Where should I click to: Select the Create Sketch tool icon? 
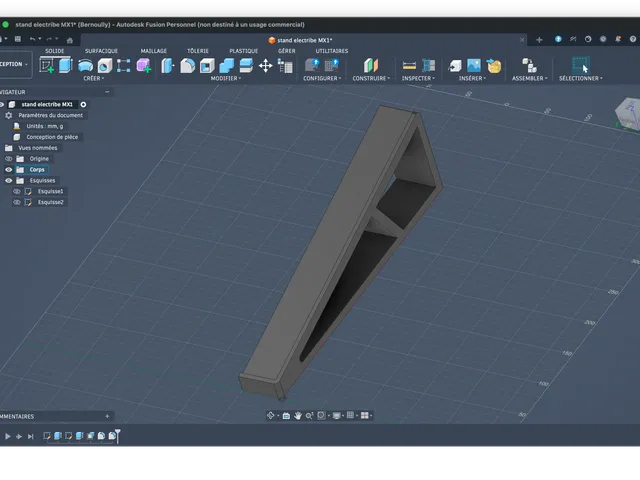click(x=47, y=65)
